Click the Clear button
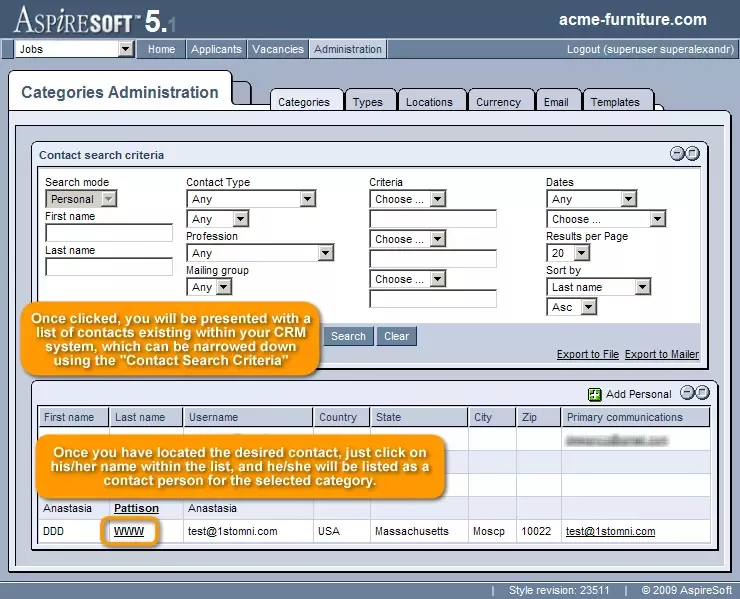This screenshot has height=599, width=740. coord(396,336)
